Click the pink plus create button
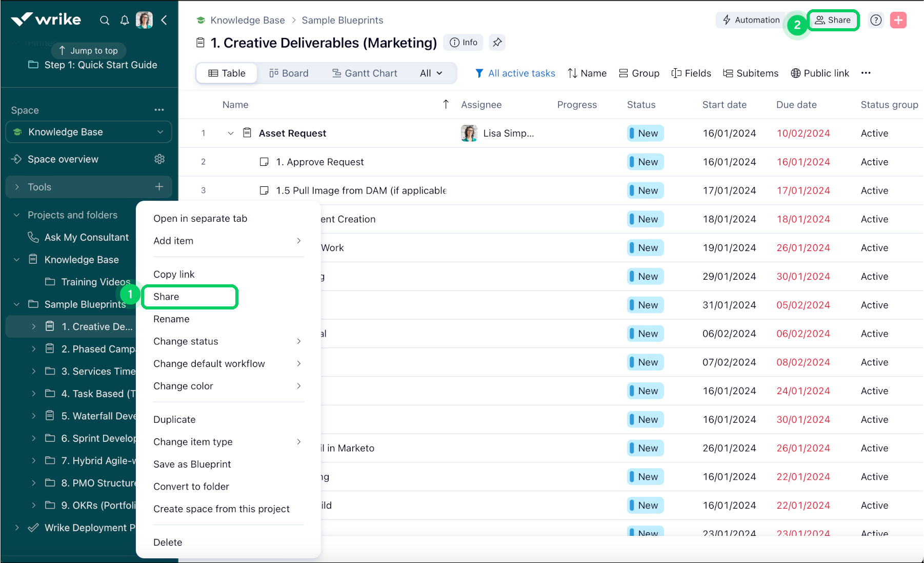 [x=898, y=20]
